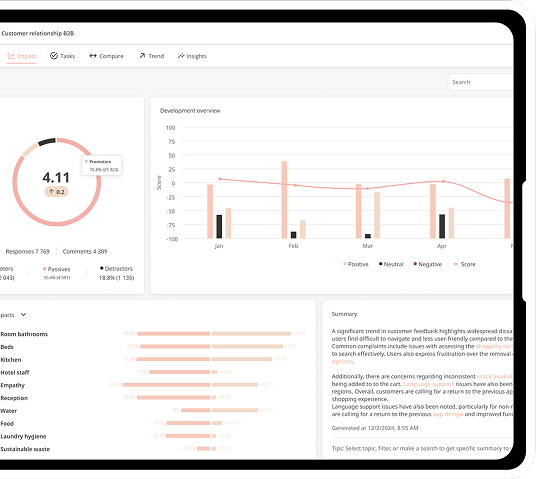Click the Impact chart icon

click(11, 56)
